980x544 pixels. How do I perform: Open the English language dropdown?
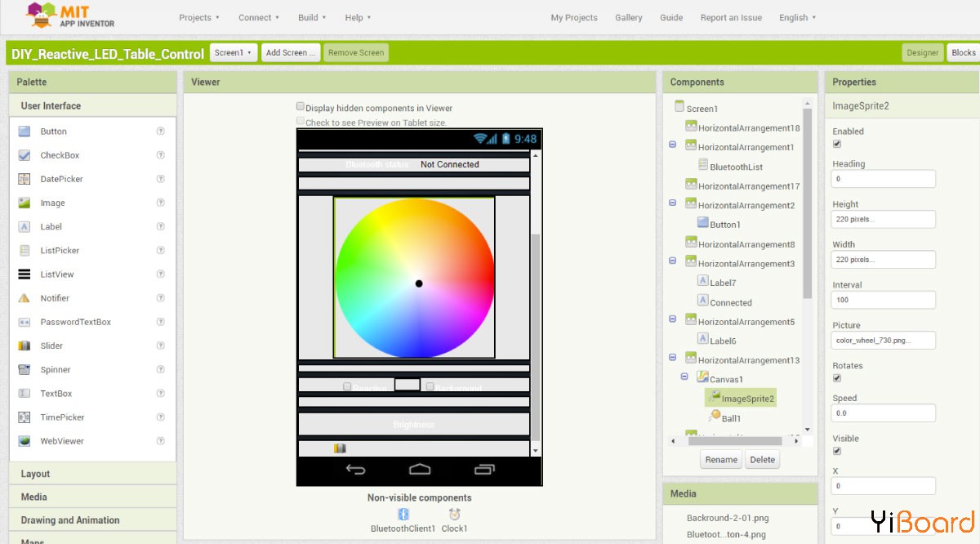pos(797,17)
